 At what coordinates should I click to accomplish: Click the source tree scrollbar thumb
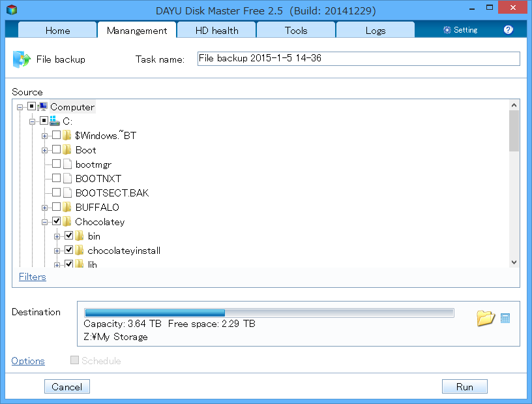514,131
